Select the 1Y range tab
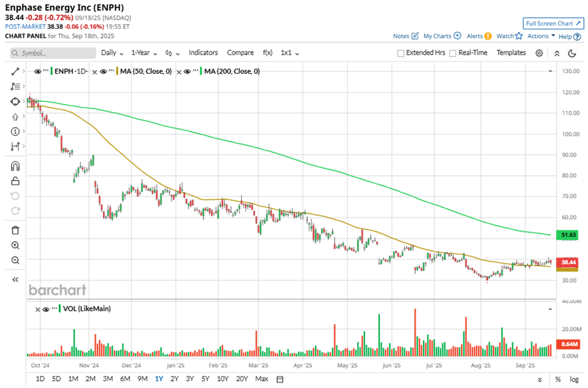The image size is (588, 388). coord(159,379)
